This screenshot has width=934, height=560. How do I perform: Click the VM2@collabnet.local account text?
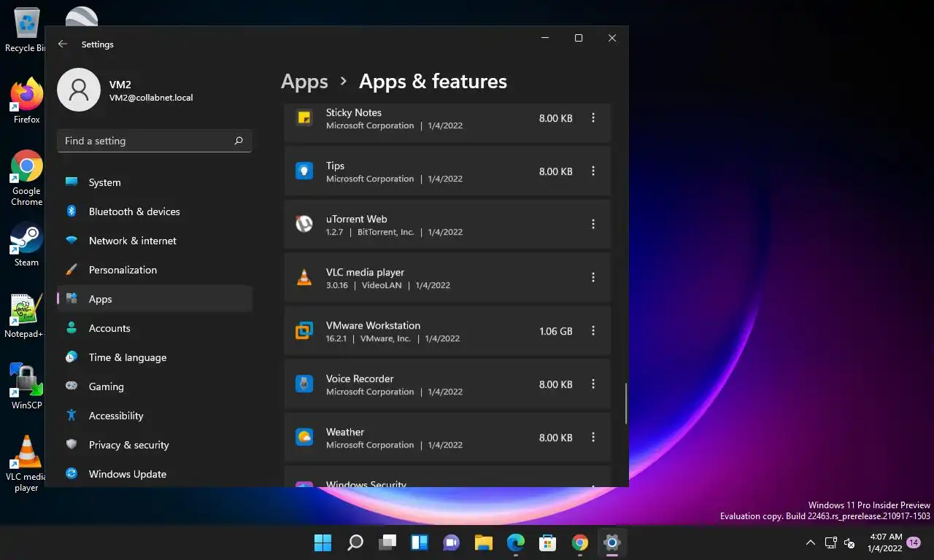(151, 98)
